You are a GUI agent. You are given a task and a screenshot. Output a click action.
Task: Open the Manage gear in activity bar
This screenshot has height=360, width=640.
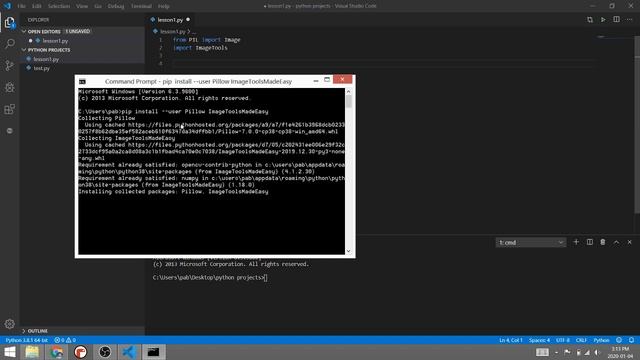tap(10, 324)
